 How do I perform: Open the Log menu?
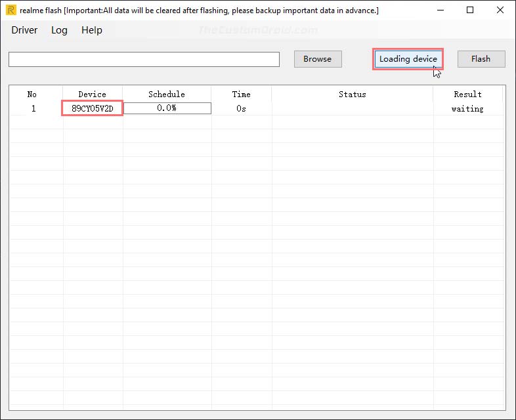59,30
